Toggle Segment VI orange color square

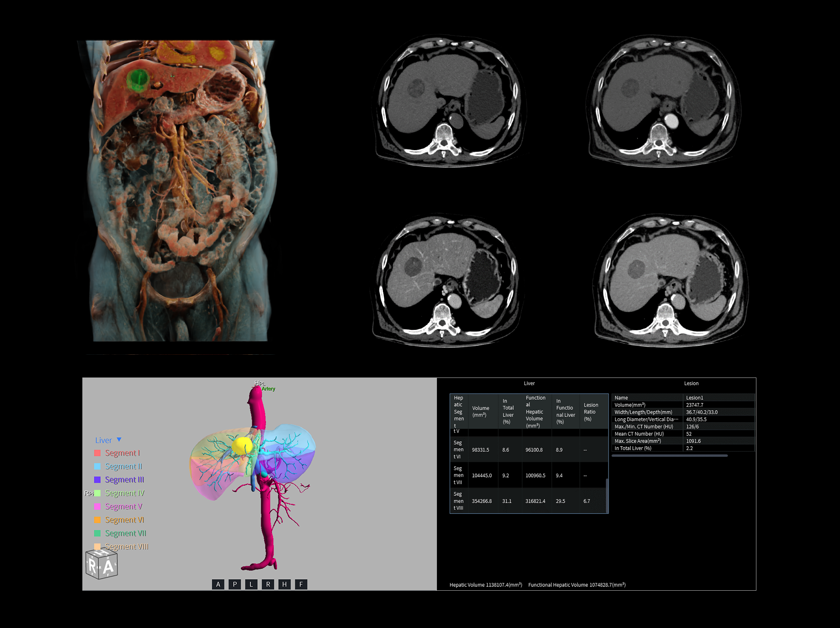(97, 520)
